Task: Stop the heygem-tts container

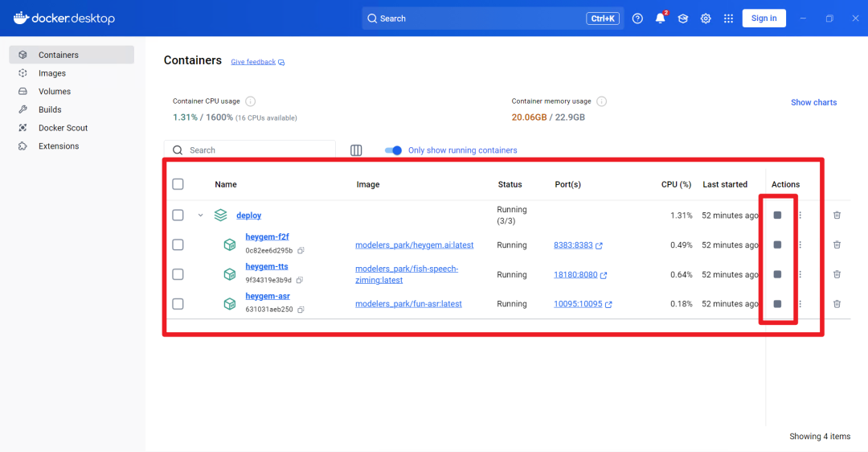Action: point(777,274)
